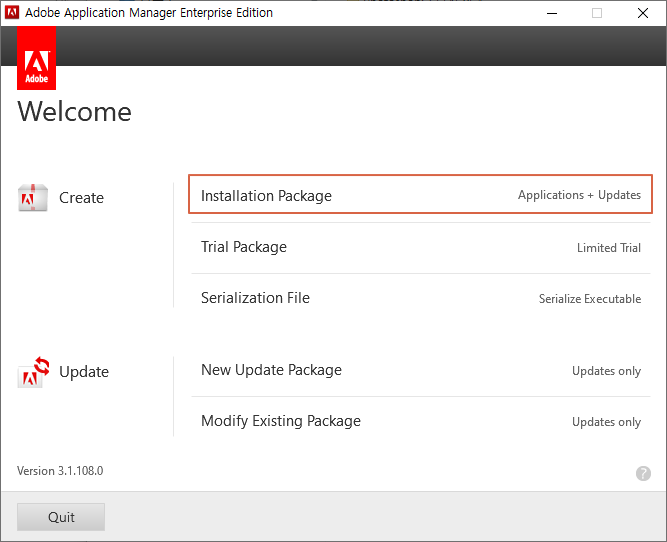
Task: Click the 'Update' section label
Action: click(84, 372)
